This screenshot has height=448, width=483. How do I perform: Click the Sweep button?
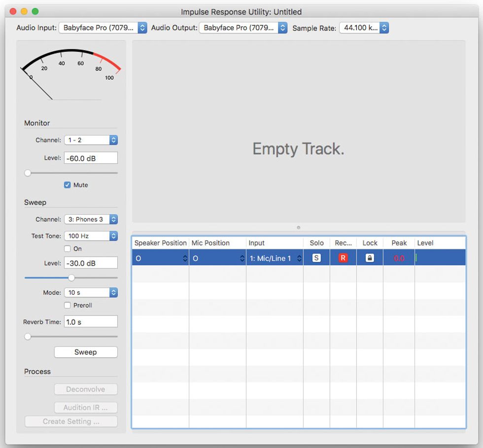pyautogui.click(x=86, y=352)
